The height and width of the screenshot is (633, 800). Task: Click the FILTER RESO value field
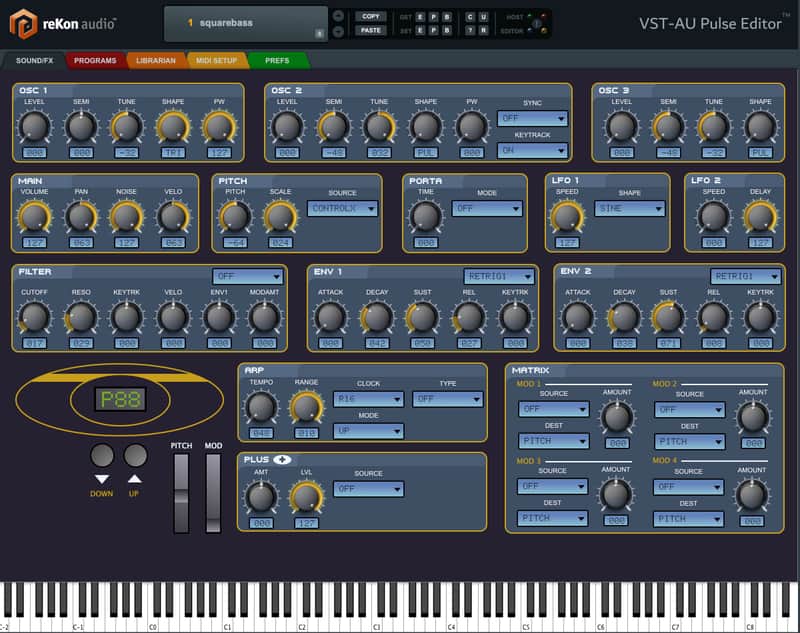click(81, 343)
